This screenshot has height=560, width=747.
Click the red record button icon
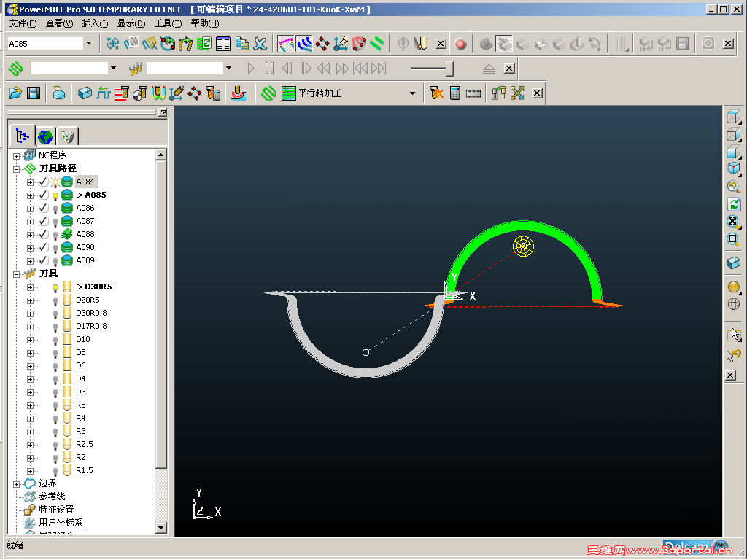click(460, 44)
